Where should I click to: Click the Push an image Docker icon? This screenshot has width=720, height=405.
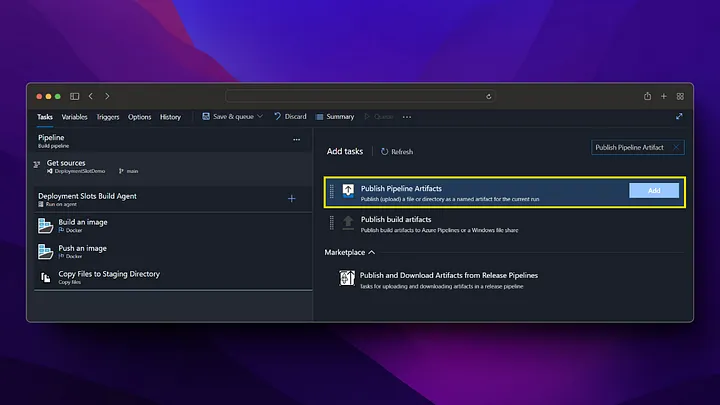(x=45, y=252)
